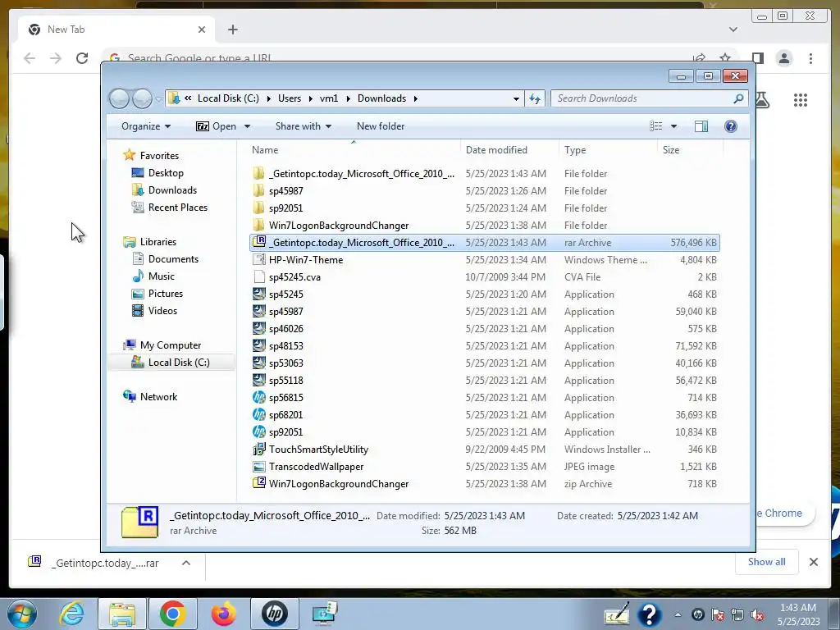
Task: Open the Windows Start orb
Action: click(22, 614)
